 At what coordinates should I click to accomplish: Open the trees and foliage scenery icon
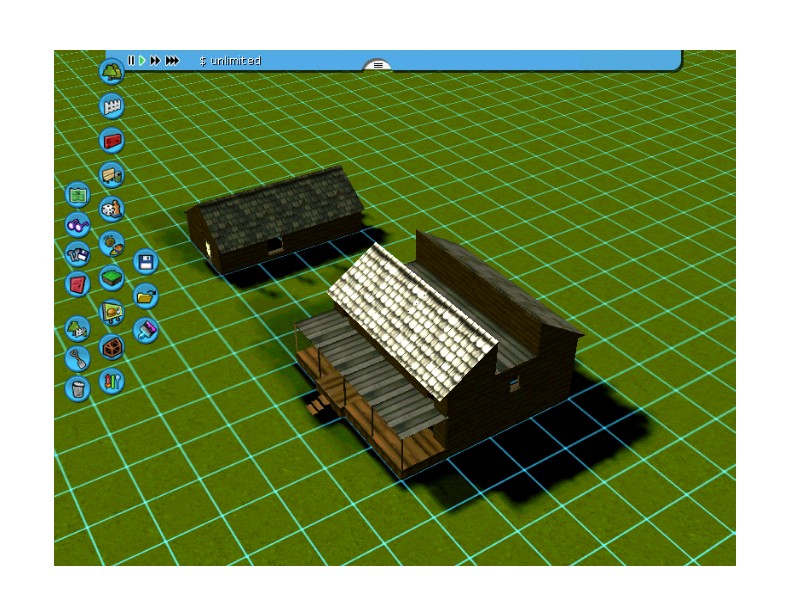[x=112, y=71]
